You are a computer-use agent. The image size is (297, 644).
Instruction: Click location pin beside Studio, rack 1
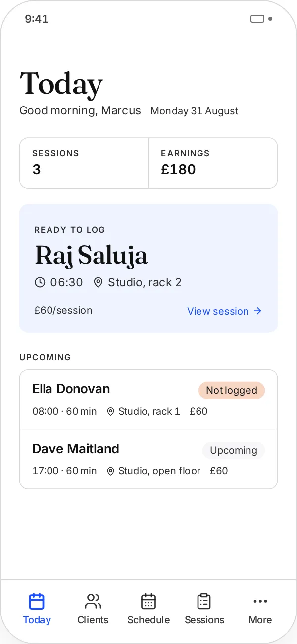click(110, 412)
